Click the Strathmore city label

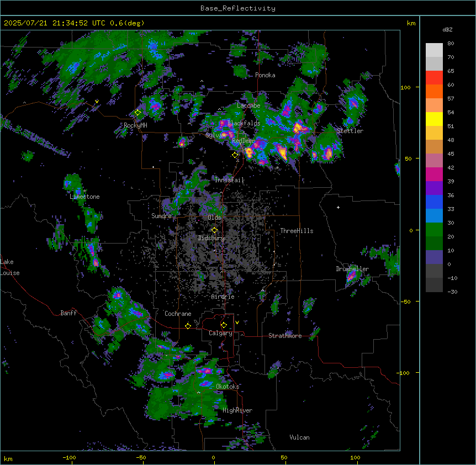[x=285, y=336]
